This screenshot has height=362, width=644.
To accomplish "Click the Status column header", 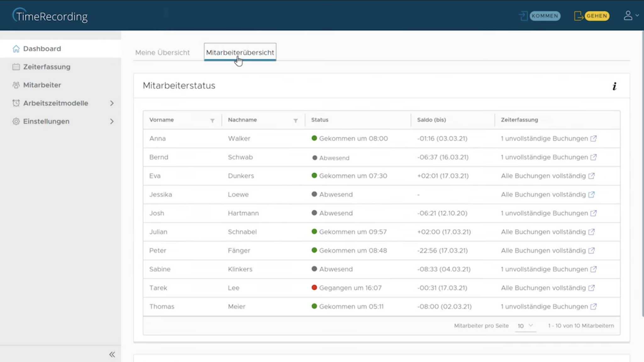I will click(319, 120).
